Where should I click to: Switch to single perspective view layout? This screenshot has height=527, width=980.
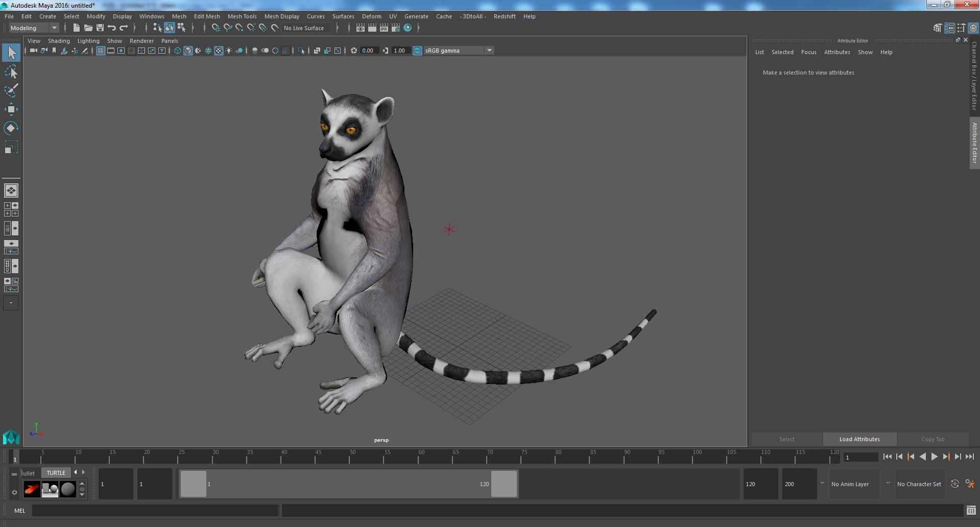coord(11,190)
